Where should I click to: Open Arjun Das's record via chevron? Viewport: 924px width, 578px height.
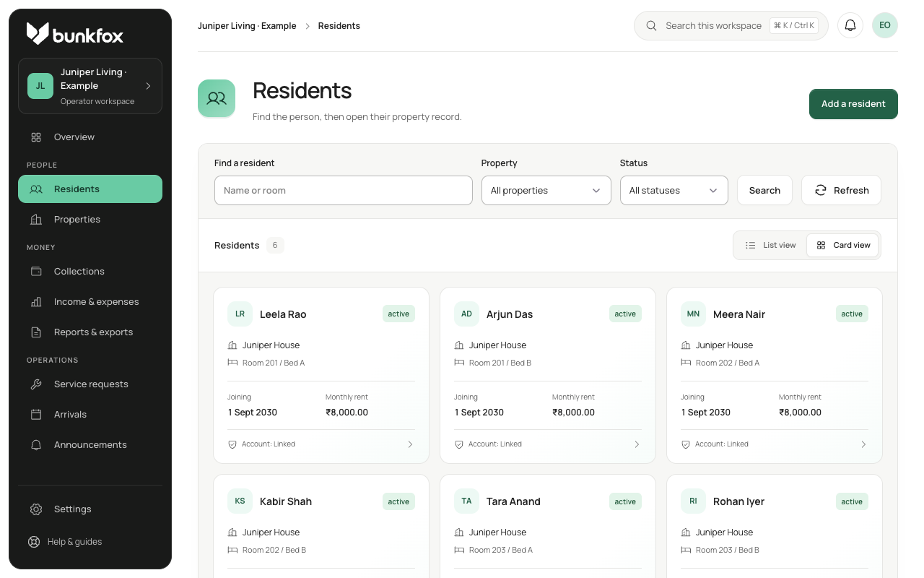pyautogui.click(x=637, y=444)
